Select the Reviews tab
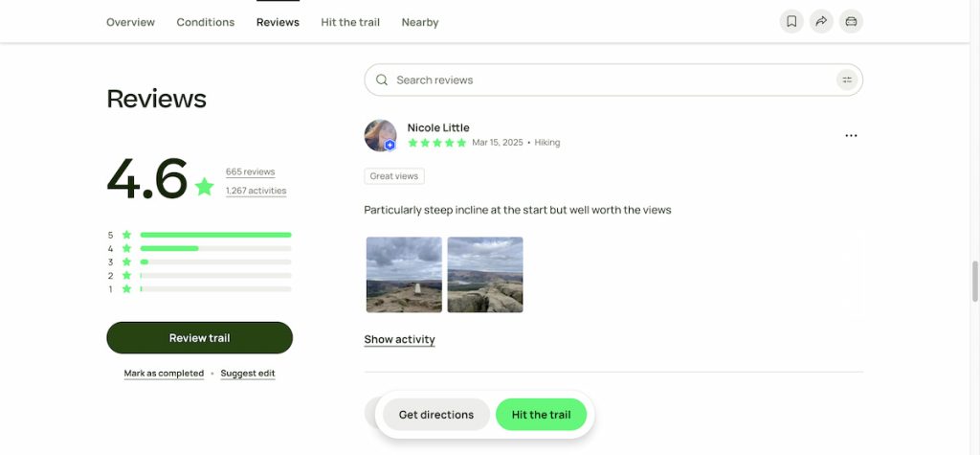The width and height of the screenshot is (980, 455). 278,23
